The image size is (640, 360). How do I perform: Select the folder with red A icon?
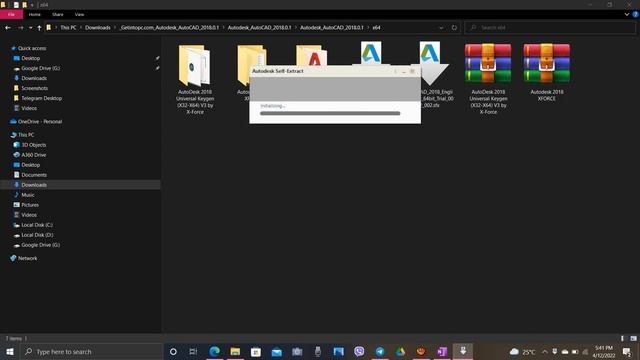(311, 56)
